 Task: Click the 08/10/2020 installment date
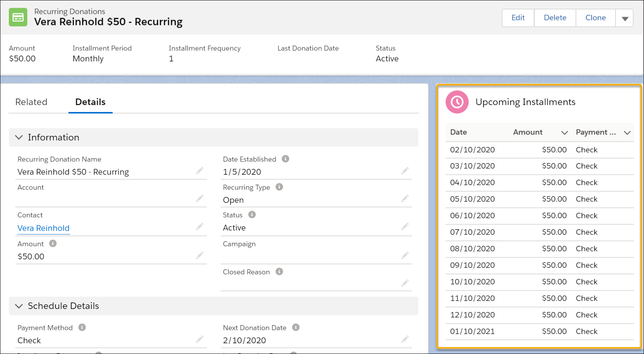point(473,249)
